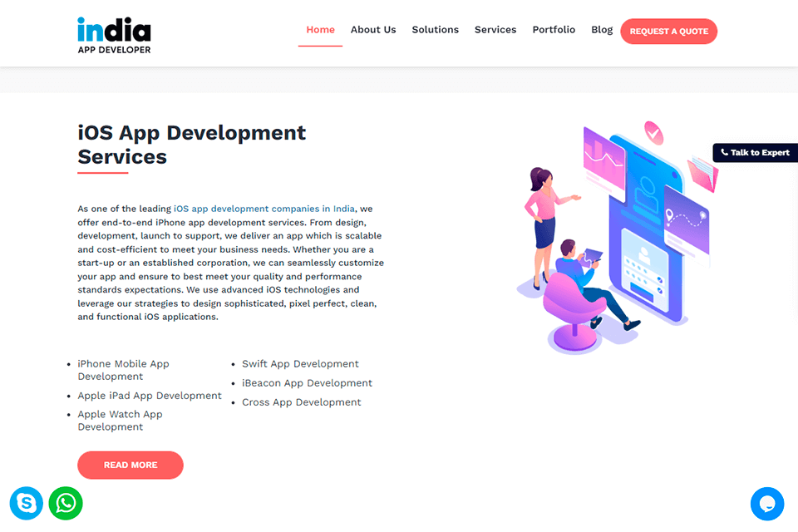Go to the Home menu item
This screenshot has width=798, height=532.
(x=320, y=30)
